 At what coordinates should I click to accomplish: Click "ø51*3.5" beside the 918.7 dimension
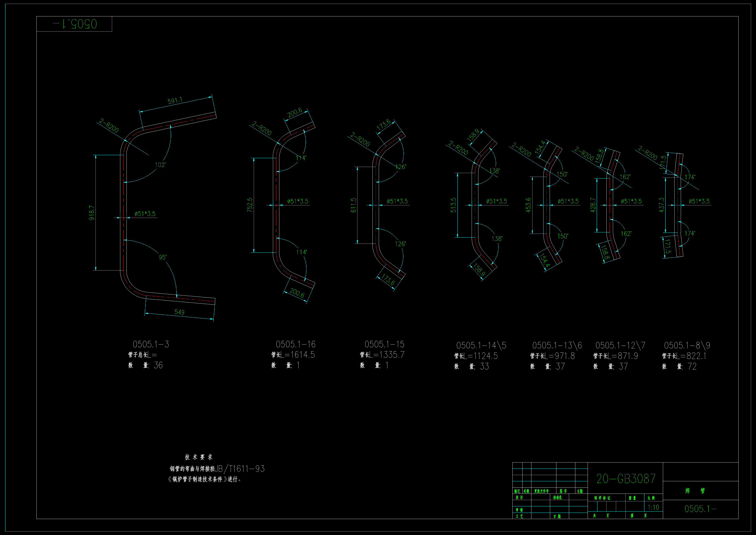(x=145, y=214)
